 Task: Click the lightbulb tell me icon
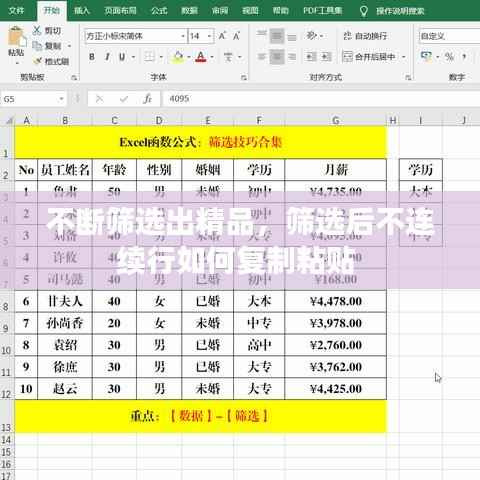[x=364, y=11]
